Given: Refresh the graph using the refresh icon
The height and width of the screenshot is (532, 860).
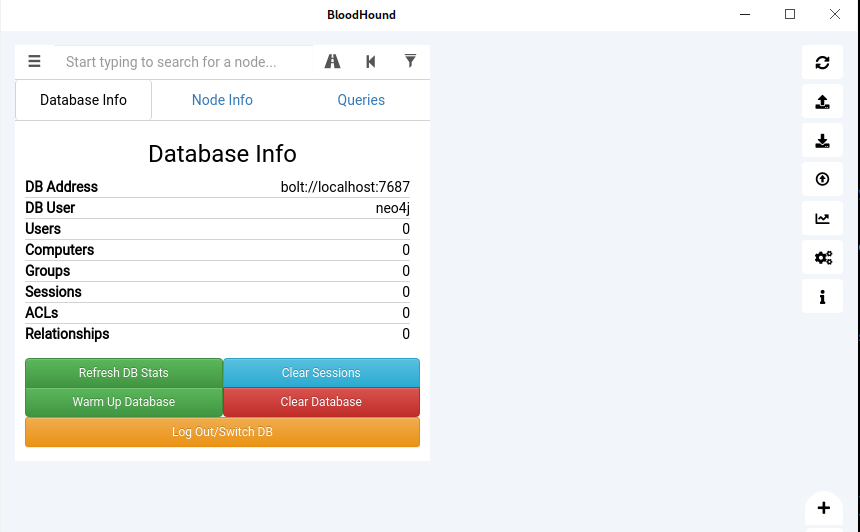Looking at the screenshot, I should click(822, 62).
